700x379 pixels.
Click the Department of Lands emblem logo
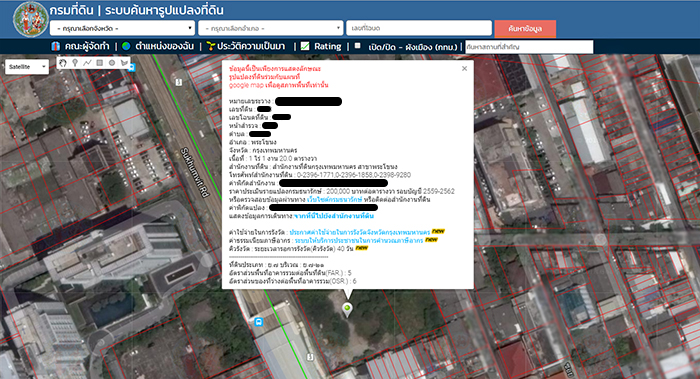pos(30,19)
